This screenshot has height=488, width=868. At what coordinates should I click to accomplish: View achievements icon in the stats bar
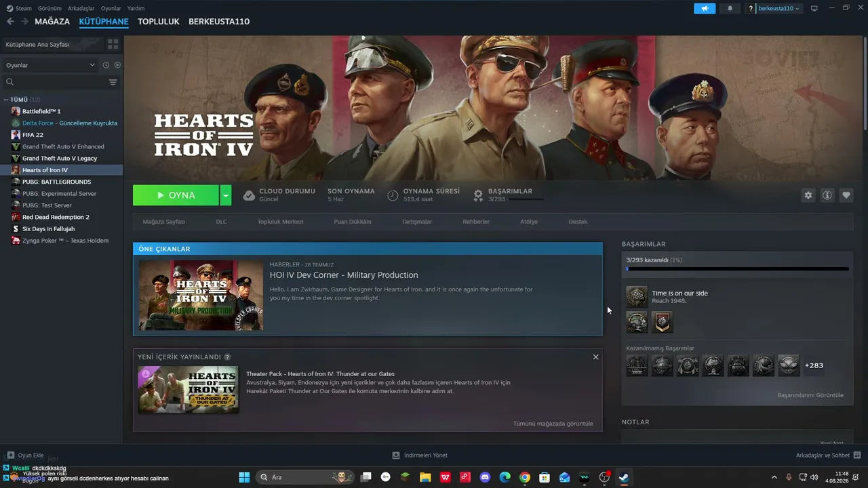pos(478,195)
